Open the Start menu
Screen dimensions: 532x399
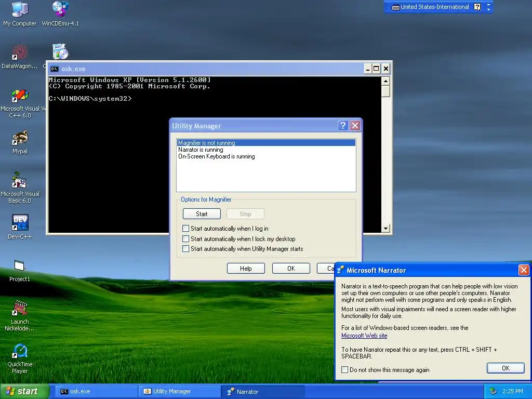[x=24, y=391]
